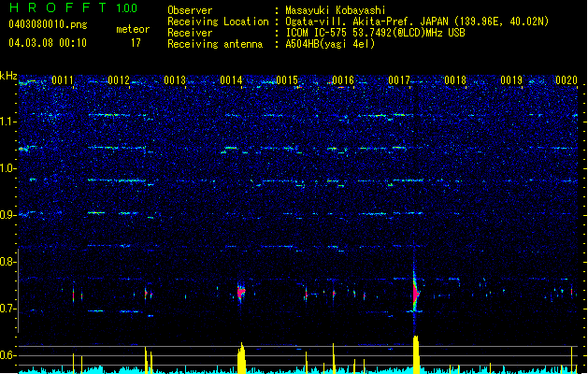Click the 'meteor' count label
Viewport: 588px width, 374px height.
pyautogui.click(x=133, y=29)
